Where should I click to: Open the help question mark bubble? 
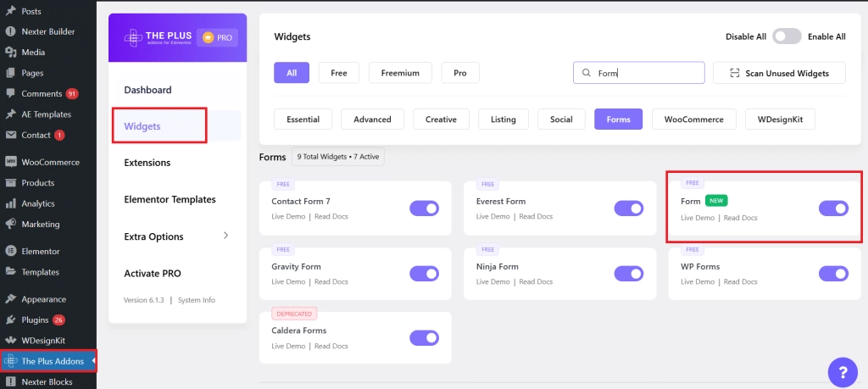[x=843, y=372]
